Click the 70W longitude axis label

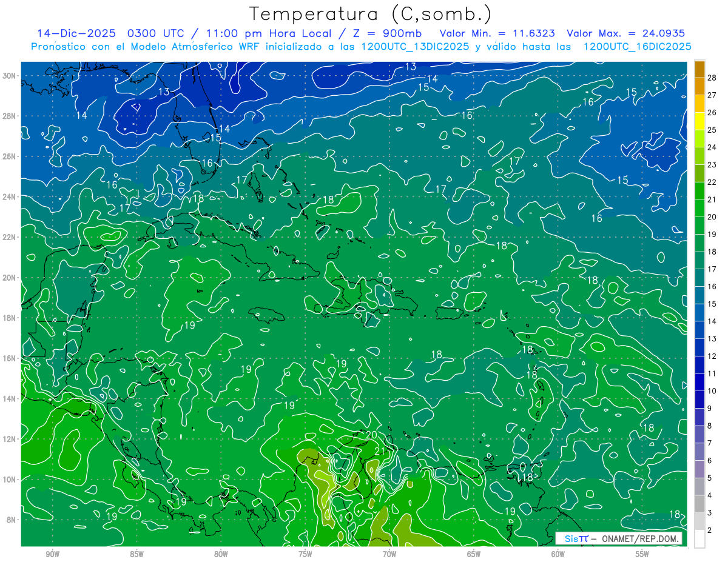coord(389,555)
